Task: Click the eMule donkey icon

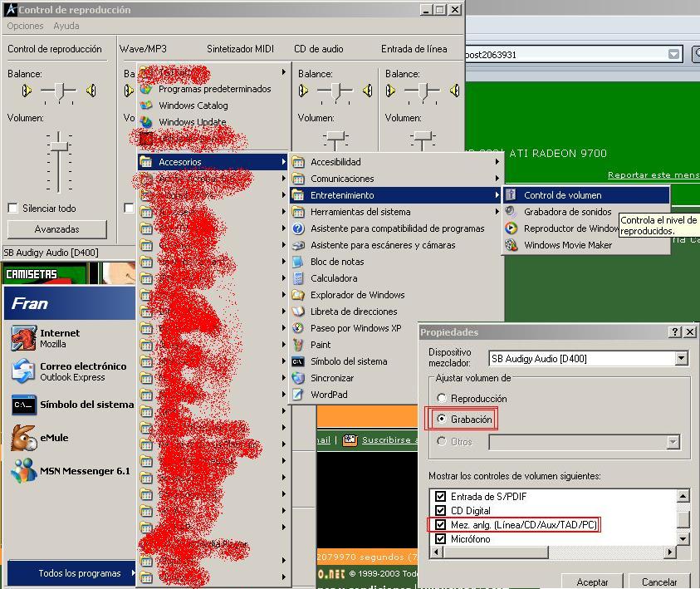Action: pyautogui.click(x=23, y=438)
